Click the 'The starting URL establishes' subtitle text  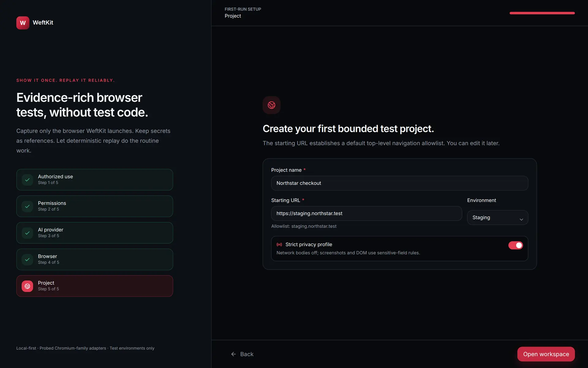381,143
